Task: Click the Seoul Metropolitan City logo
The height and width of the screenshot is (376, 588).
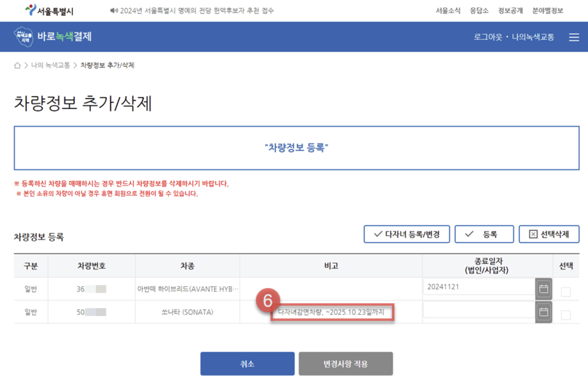Action: click(x=49, y=10)
